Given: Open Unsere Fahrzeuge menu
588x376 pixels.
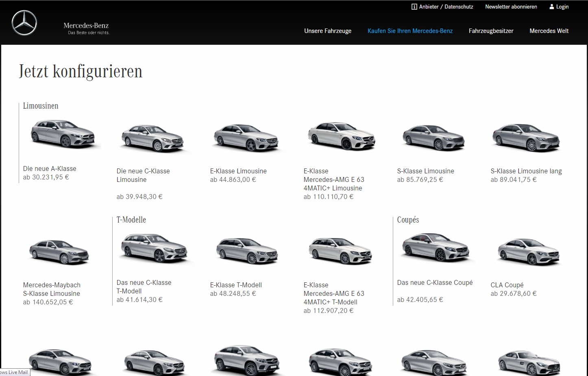Looking at the screenshot, I should [x=327, y=31].
